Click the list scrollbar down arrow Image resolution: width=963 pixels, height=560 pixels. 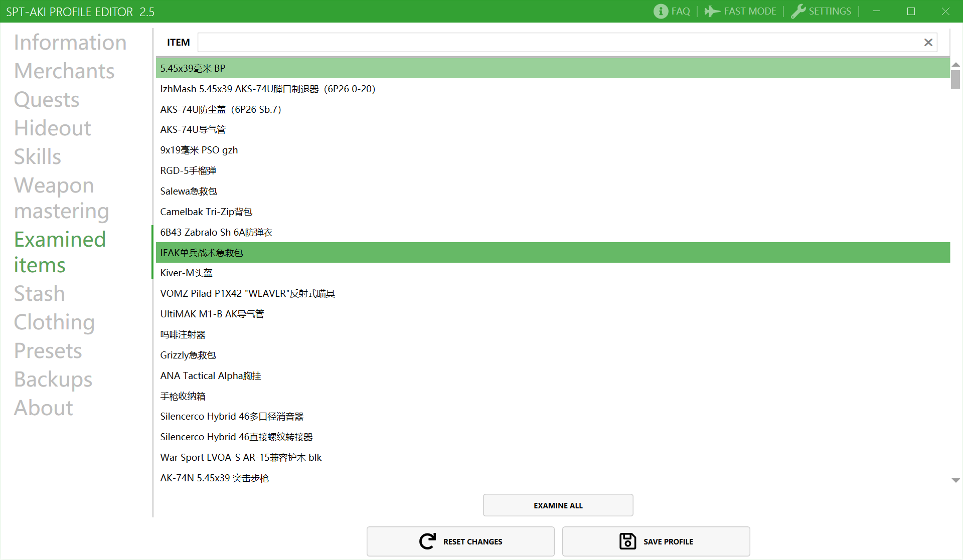click(955, 480)
